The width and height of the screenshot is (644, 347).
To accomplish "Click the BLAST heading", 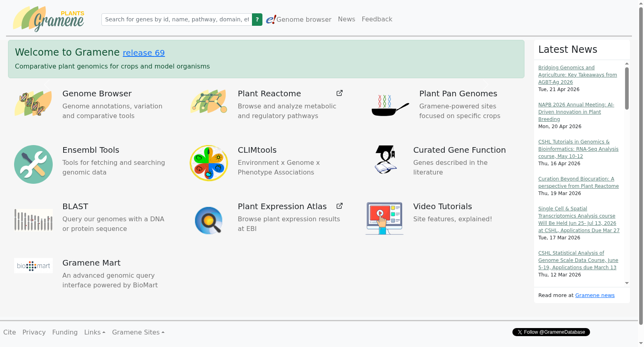I will (75, 206).
